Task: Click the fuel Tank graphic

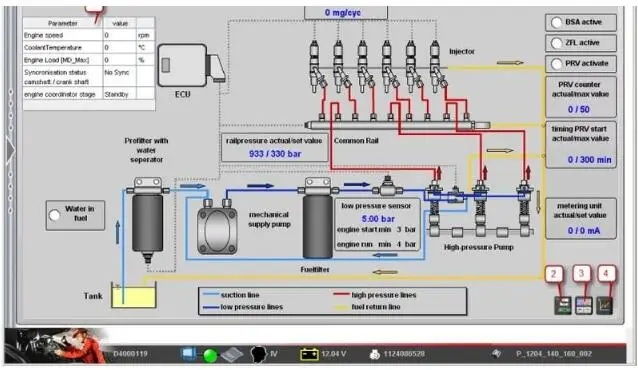Action: [134, 295]
